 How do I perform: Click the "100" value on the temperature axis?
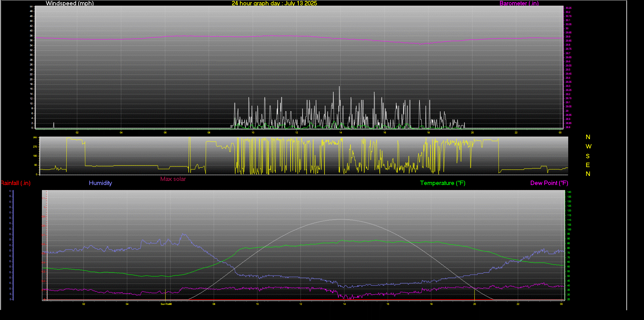coord(569,229)
